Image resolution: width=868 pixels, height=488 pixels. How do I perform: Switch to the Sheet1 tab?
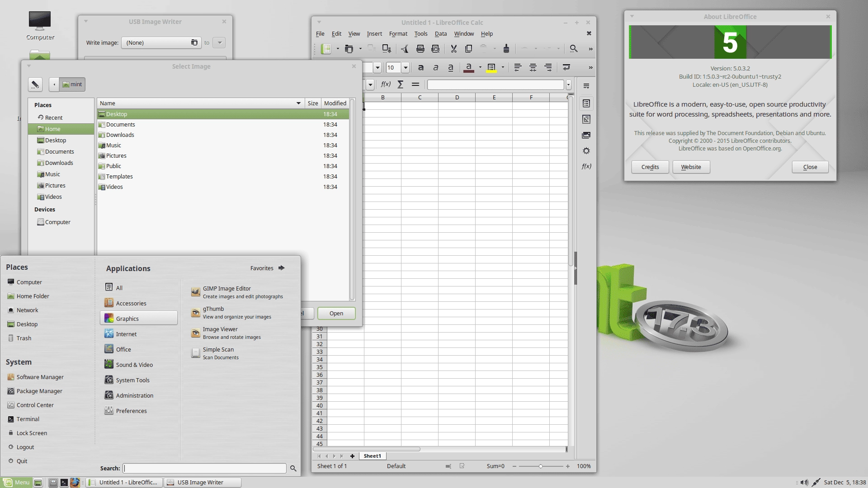[x=372, y=456]
